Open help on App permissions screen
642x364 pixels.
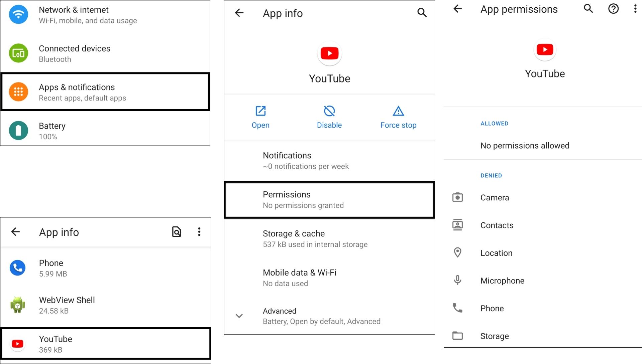pyautogui.click(x=613, y=9)
